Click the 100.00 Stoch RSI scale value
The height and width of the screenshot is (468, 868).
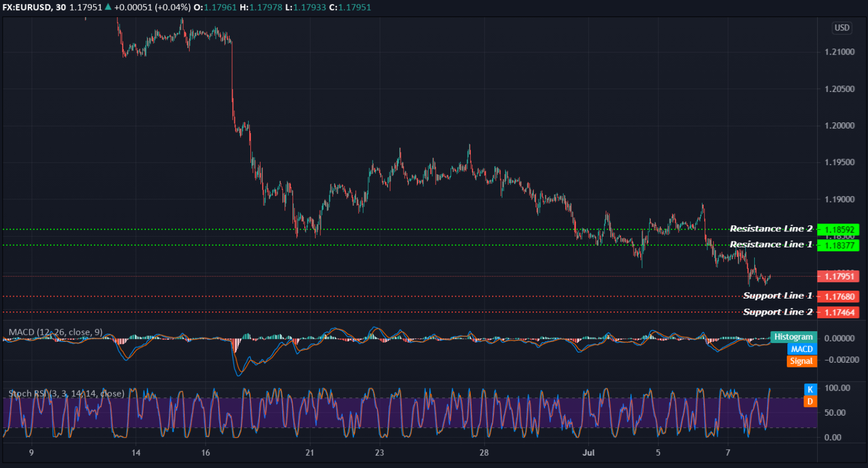point(837,388)
